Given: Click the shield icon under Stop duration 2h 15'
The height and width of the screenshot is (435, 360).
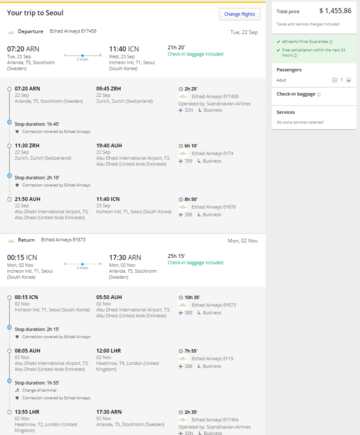Looking at the screenshot, I should pyautogui.click(x=17, y=337).
